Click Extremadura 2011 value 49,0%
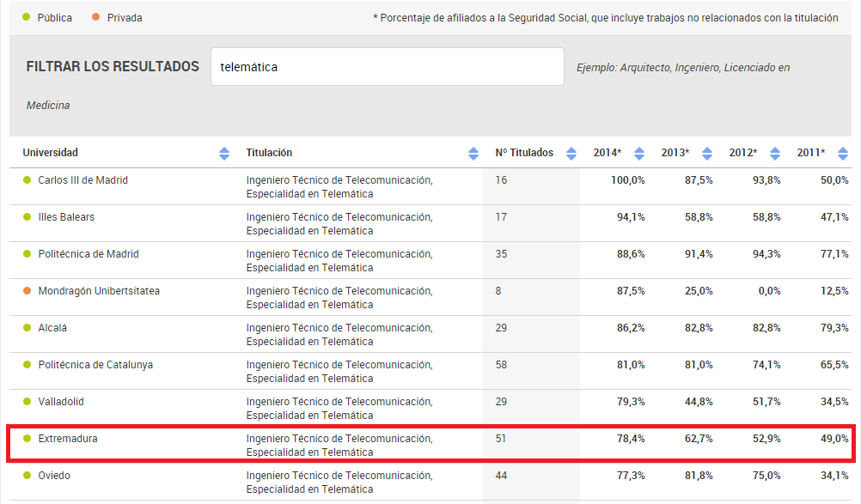The width and height of the screenshot is (861, 504). [834, 438]
